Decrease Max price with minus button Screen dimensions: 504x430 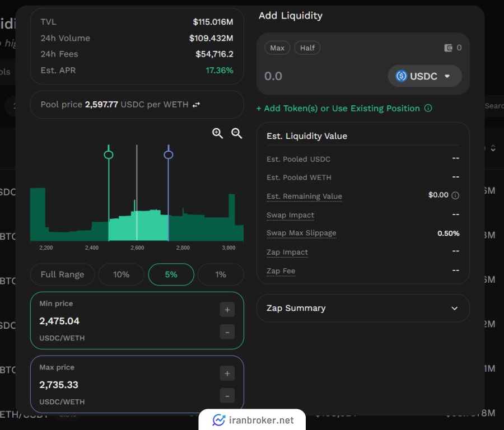(x=227, y=396)
